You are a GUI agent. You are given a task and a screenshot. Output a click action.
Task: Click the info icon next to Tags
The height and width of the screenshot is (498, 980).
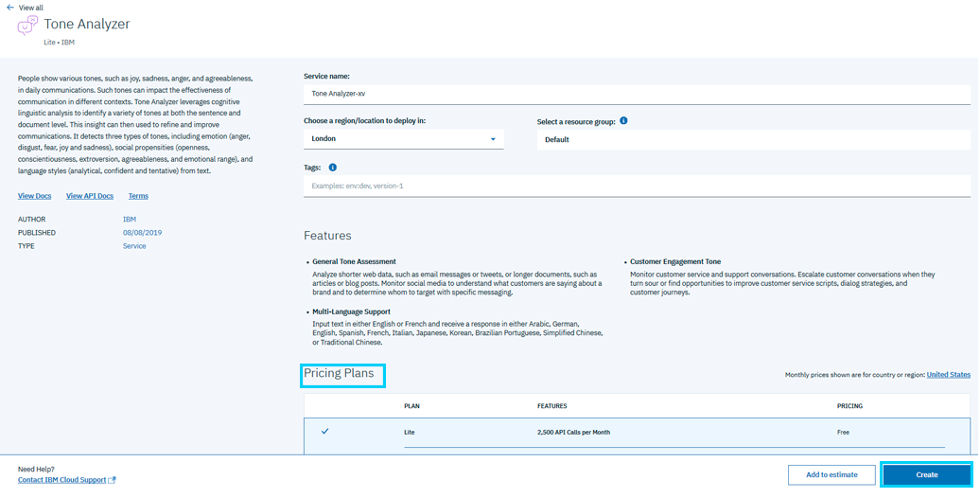tap(333, 167)
